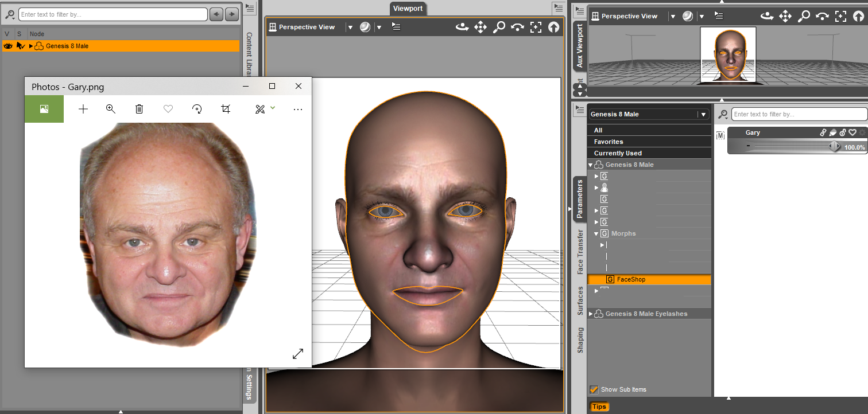868x414 pixels.
Task: Expand the Genesis 8 Male Eyelashes item
Action: 591,314
